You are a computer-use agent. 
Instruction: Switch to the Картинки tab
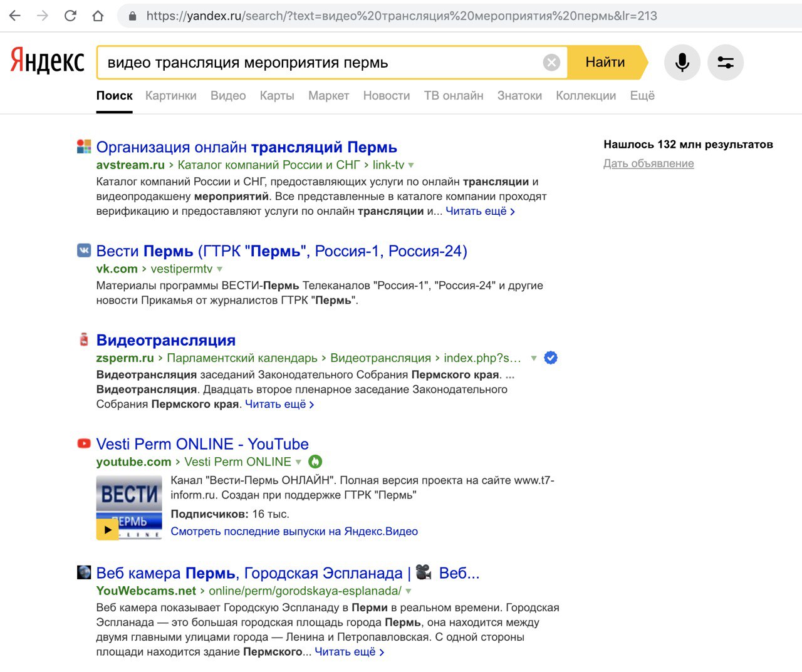(x=171, y=95)
